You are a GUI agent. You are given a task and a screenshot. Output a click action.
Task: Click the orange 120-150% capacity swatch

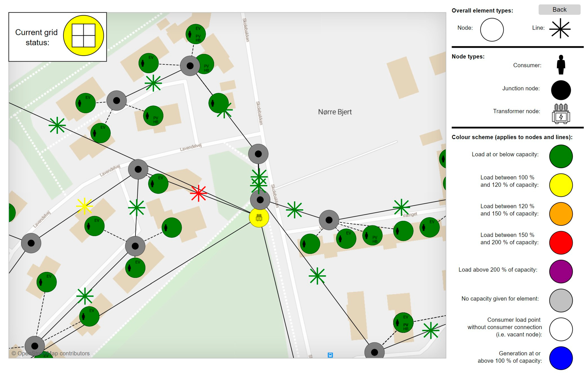click(x=561, y=214)
